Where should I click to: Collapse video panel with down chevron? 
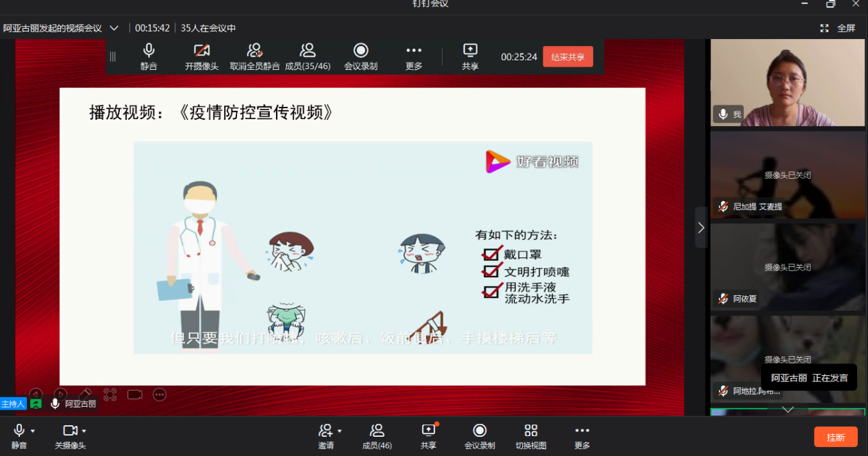point(787,410)
